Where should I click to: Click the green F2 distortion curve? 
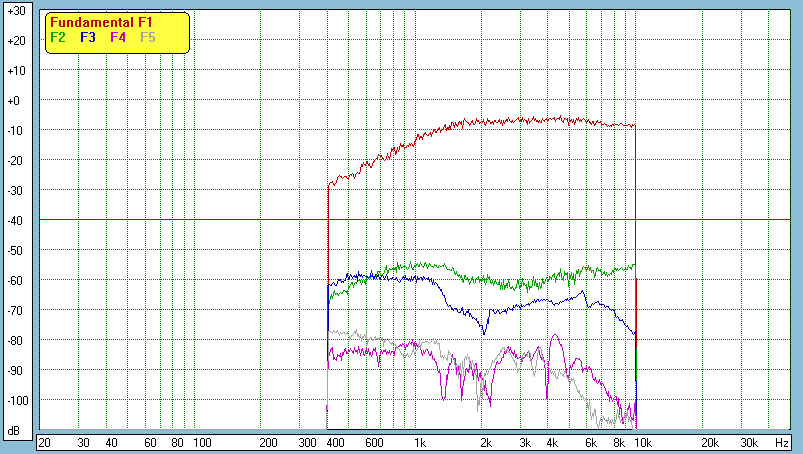(x=430, y=265)
